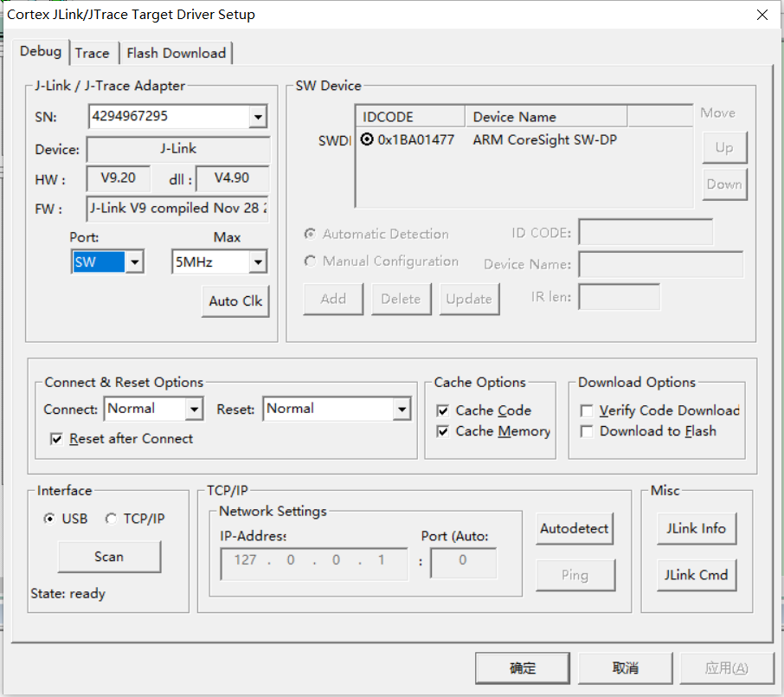Viewport: 784px width, 697px height.
Task: Open the JLink Cmd console
Action: tap(696, 574)
